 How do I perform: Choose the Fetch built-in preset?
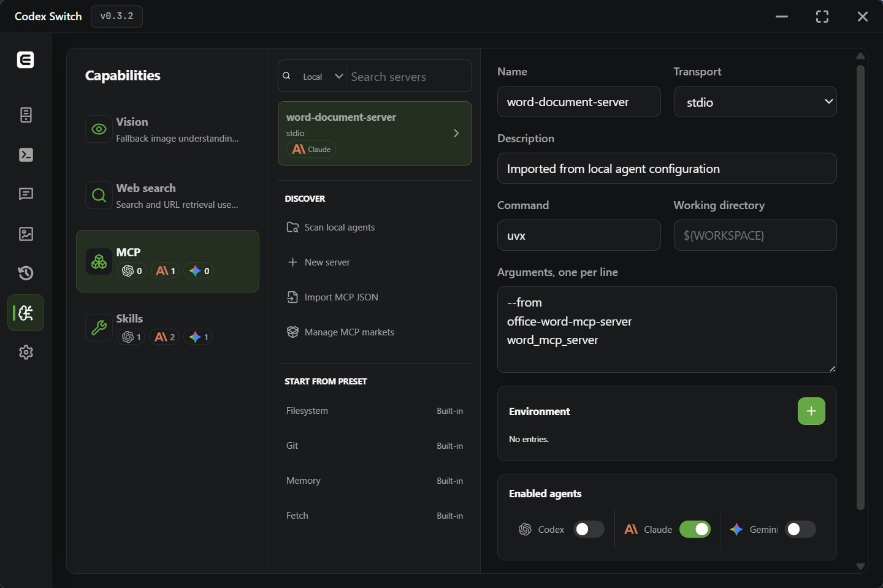click(375, 516)
